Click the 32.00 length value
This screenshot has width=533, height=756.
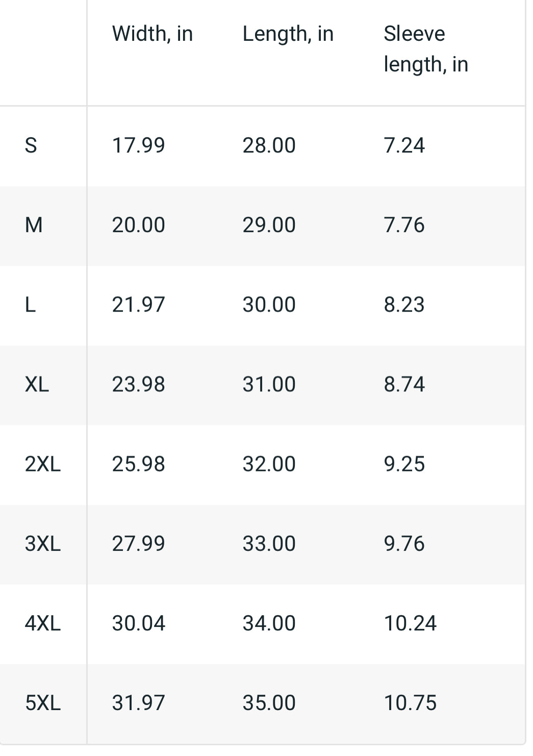[x=269, y=464]
